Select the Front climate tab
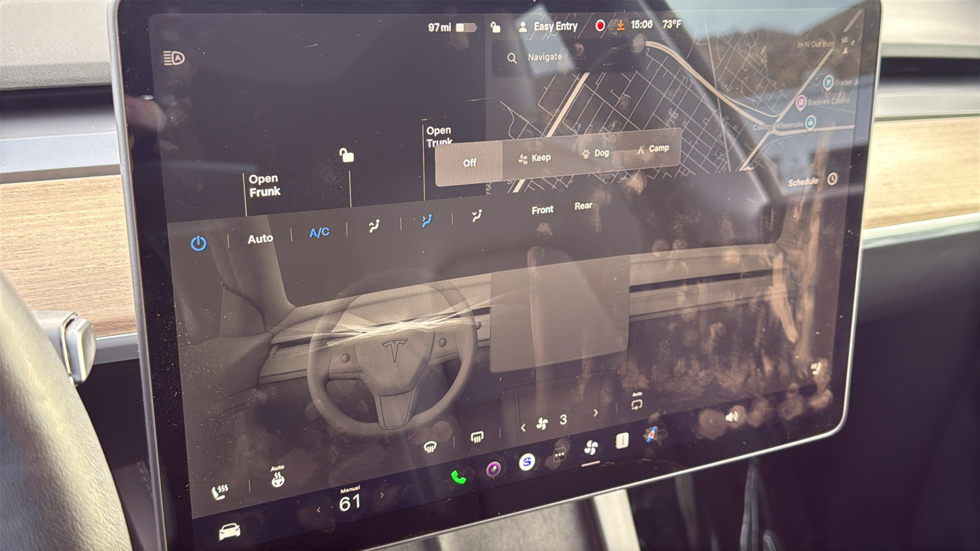Viewport: 980px width, 551px height. (x=541, y=209)
